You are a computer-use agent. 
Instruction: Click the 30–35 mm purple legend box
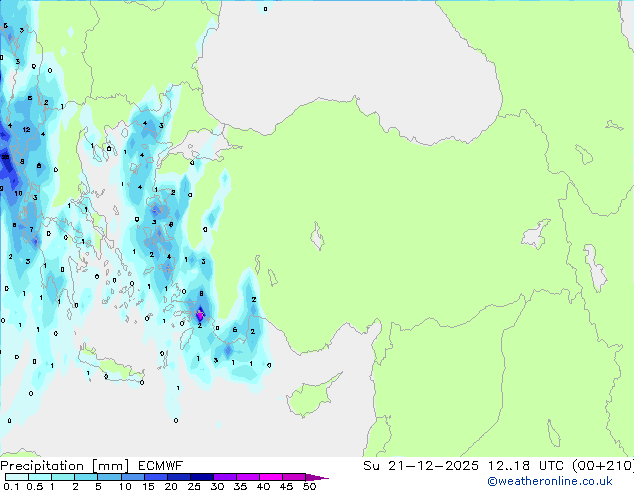coord(224,477)
